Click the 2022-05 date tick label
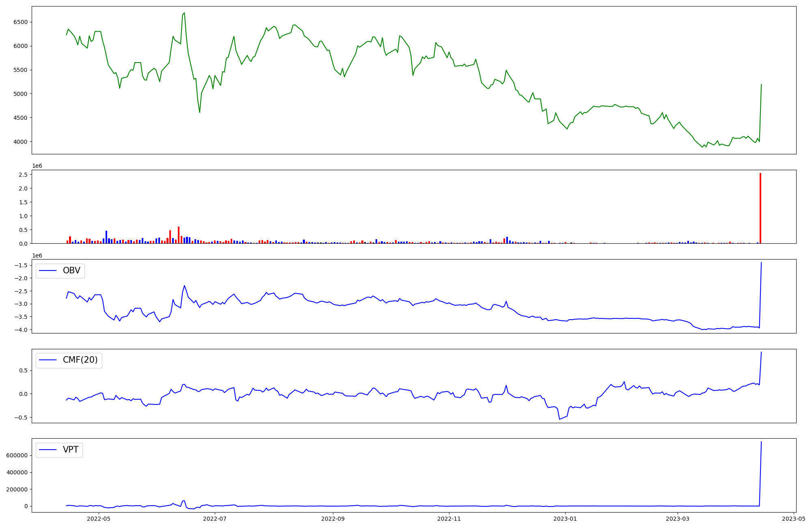The height and width of the screenshot is (528, 812). coord(99,519)
